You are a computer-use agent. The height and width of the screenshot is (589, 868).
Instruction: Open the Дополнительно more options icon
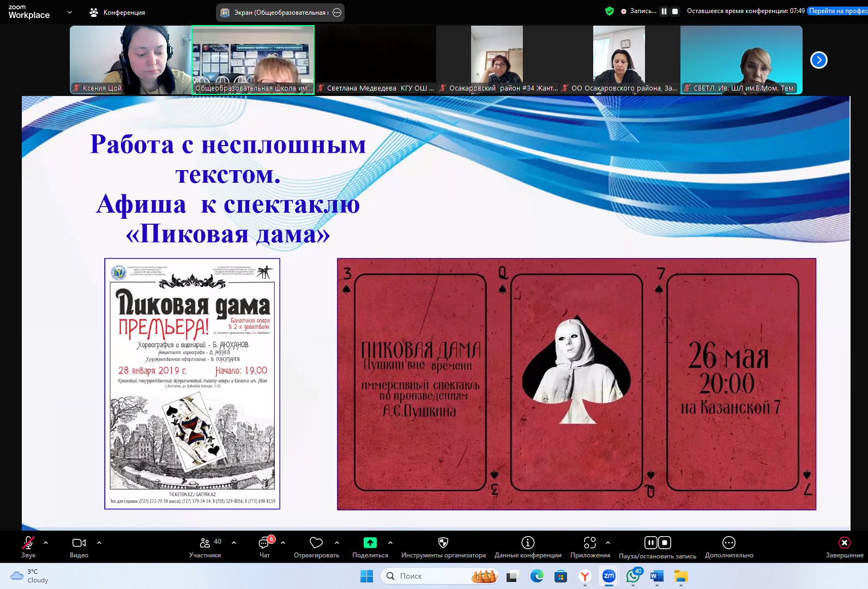(729, 543)
